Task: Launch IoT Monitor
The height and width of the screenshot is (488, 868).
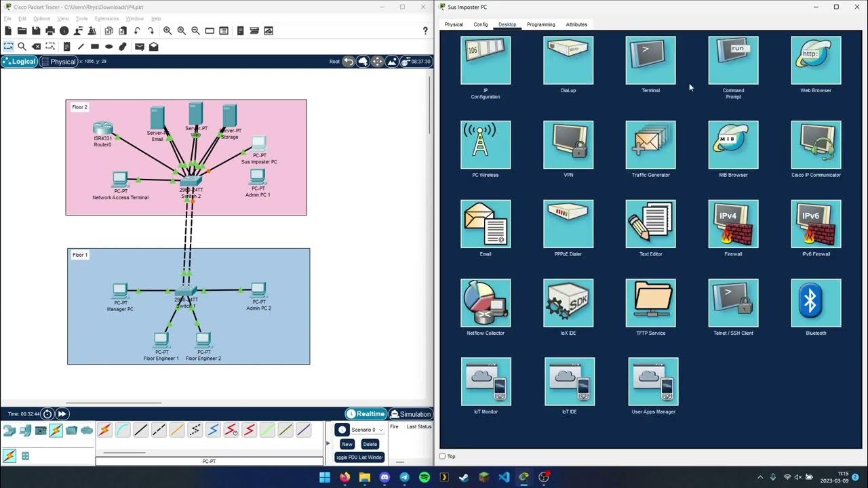Action: 486,382
